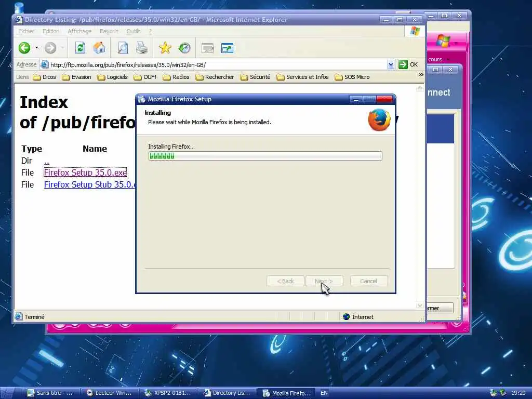Open the History clock icon

click(x=184, y=48)
